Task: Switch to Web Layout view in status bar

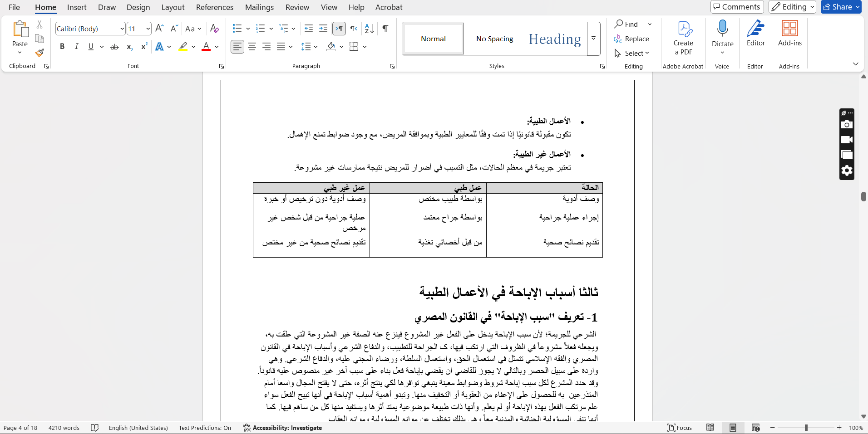Action: click(755, 428)
